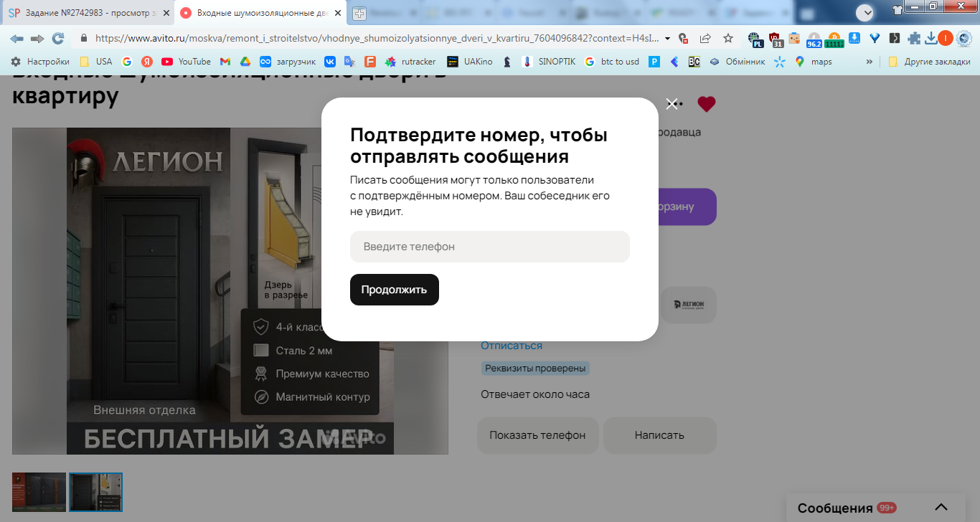This screenshot has height=522, width=980.
Task: Open a new tab with the plus button
Action: click(359, 13)
